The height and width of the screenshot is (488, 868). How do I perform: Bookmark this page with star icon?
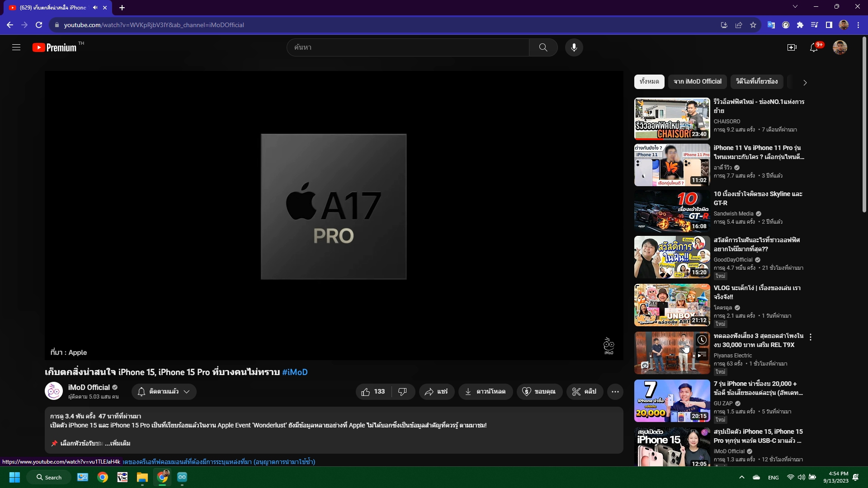[x=753, y=25]
